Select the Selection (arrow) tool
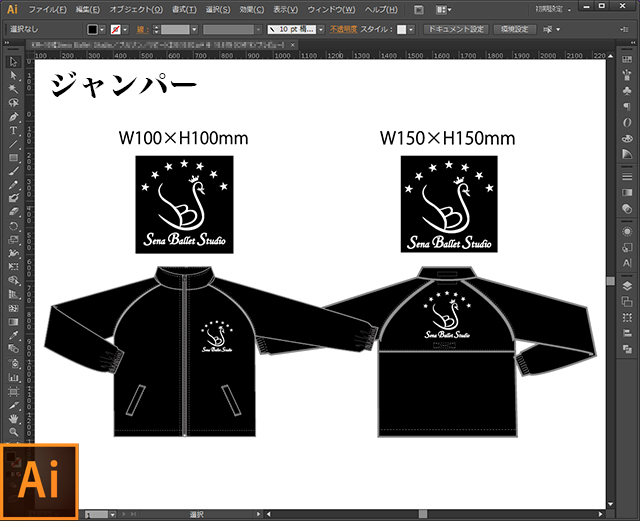 click(13, 62)
